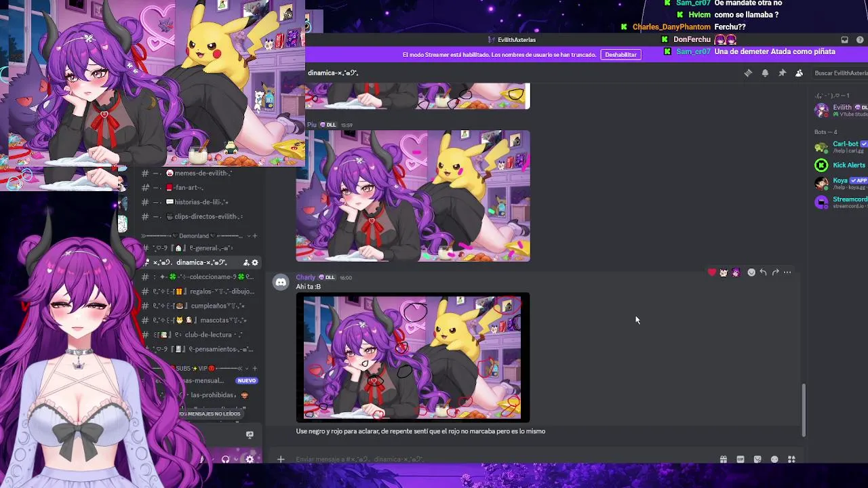Open the threads panel icon
Viewport: 868px width, 488px height.
[x=748, y=73]
